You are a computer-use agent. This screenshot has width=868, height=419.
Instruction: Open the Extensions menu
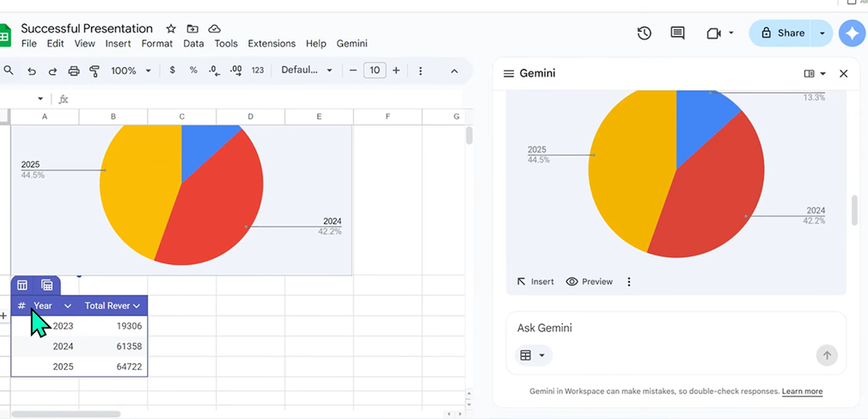272,43
